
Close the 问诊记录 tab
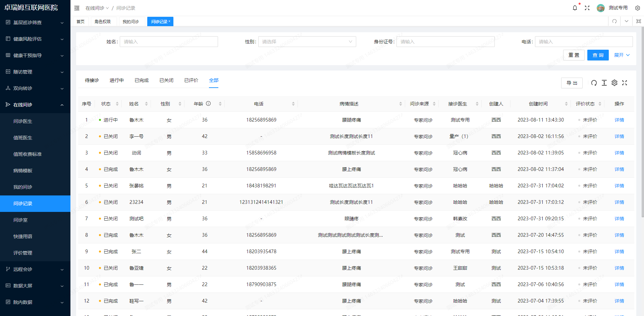(x=169, y=21)
